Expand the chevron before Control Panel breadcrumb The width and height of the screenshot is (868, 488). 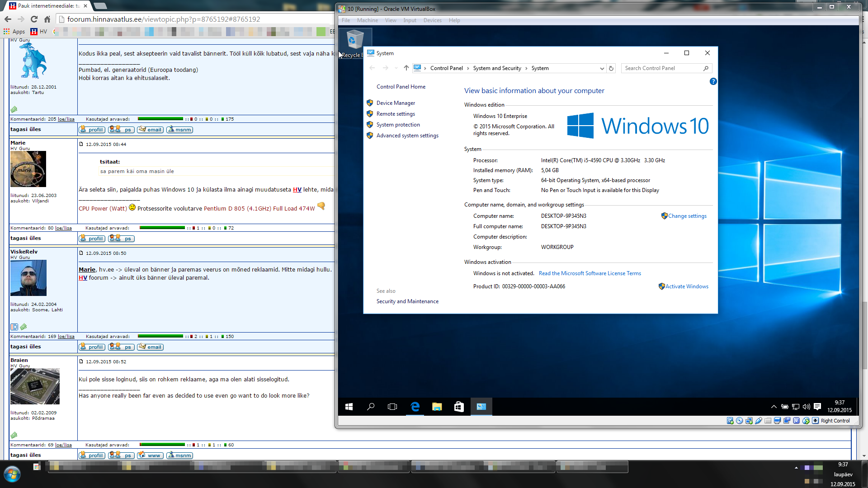425,68
